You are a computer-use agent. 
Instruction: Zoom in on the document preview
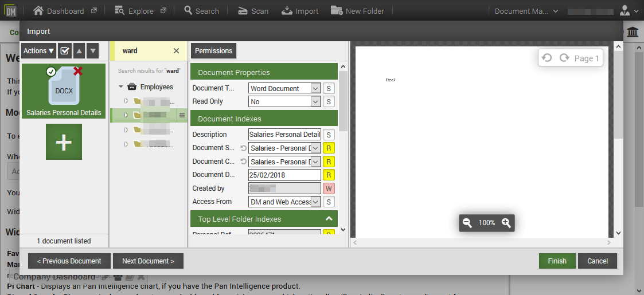(506, 223)
